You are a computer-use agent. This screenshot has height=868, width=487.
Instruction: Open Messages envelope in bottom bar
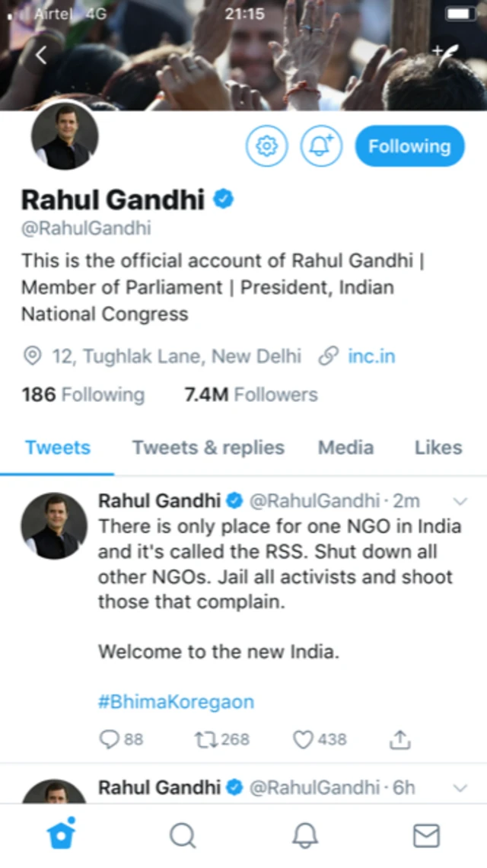(x=426, y=836)
